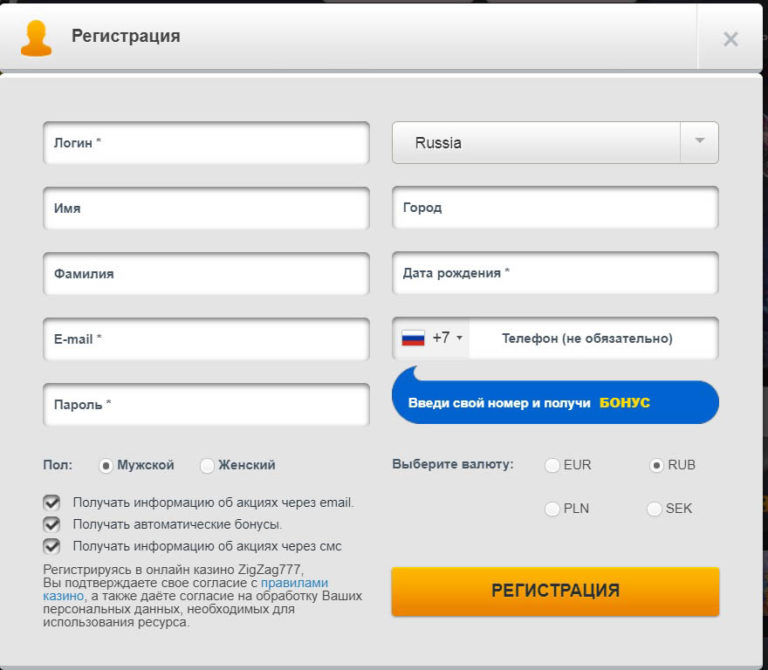Screen dimensions: 768x670
Task: Click the Выберите валюту label
Action: [x=453, y=464]
